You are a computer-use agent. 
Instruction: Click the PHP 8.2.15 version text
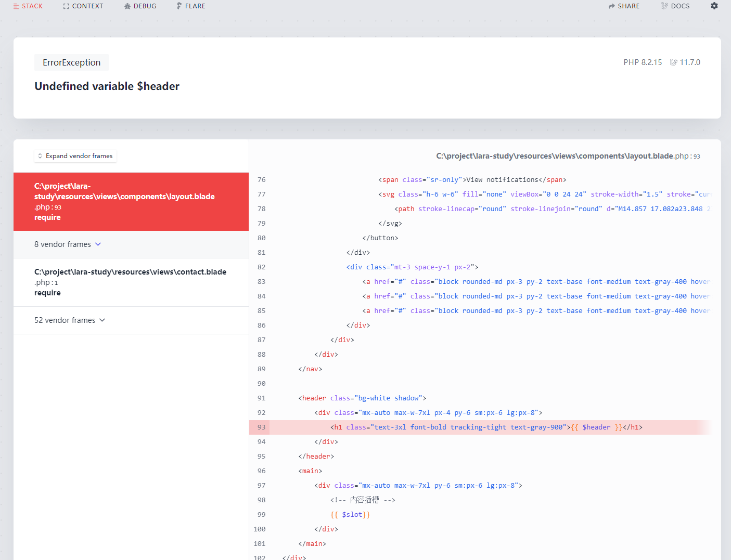(643, 62)
